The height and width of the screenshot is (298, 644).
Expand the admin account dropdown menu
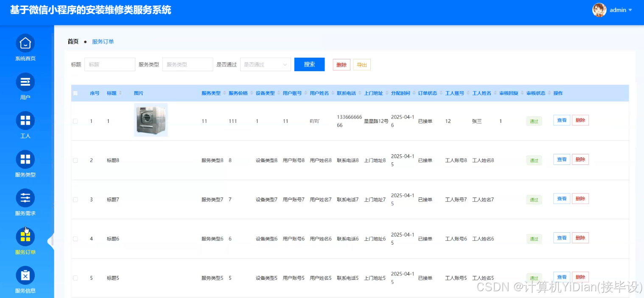click(629, 10)
